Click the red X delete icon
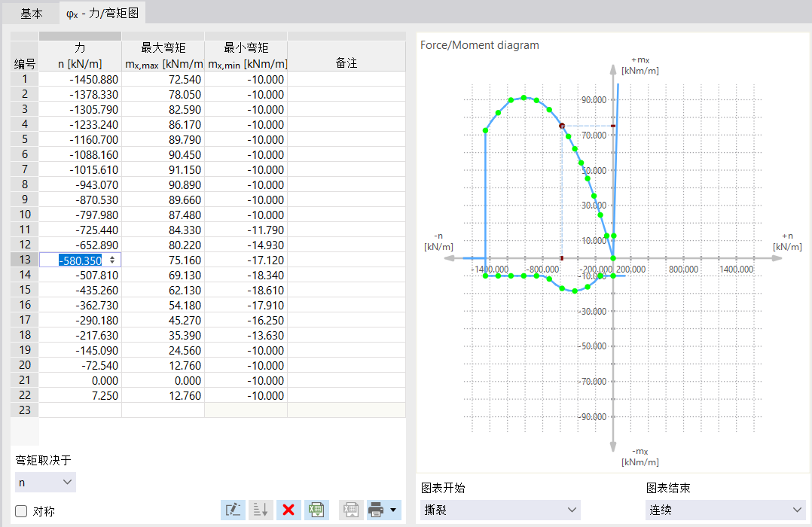This screenshot has height=527, width=812. [288, 510]
